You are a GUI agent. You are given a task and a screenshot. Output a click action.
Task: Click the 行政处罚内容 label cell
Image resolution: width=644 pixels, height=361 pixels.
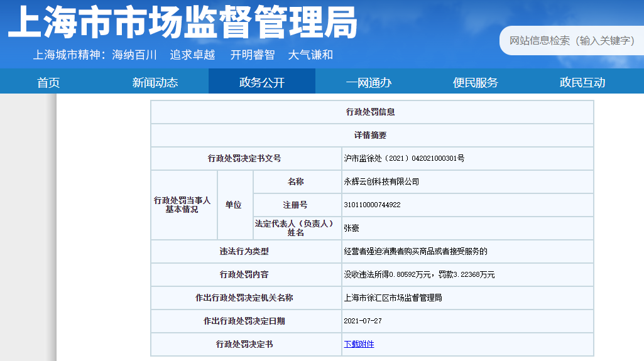click(246, 274)
